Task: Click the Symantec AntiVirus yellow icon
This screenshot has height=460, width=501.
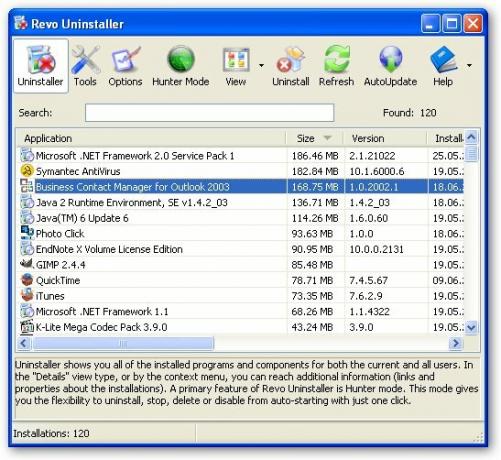Action: pyautogui.click(x=27, y=171)
